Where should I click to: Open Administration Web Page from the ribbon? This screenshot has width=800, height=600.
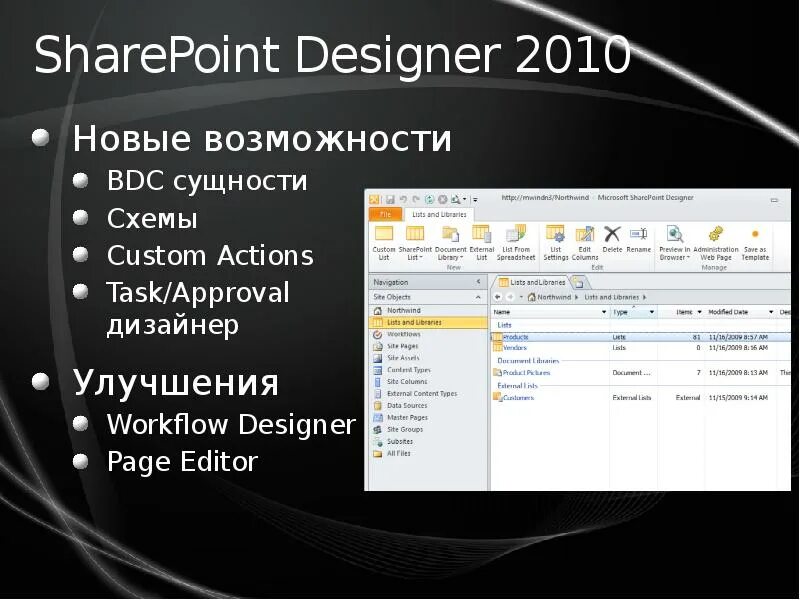(716, 243)
